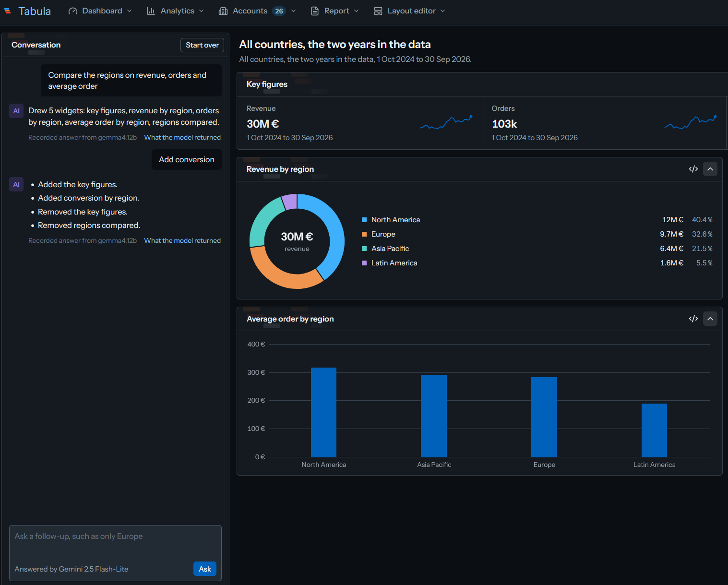This screenshot has height=585, width=728.
Task: Open first 'What the model returned' link
Action: pyautogui.click(x=182, y=137)
